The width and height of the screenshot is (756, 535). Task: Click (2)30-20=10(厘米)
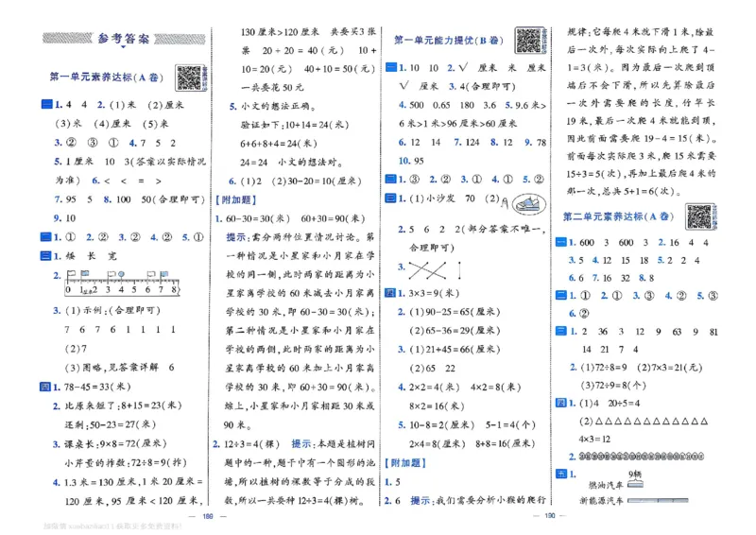coord(317,181)
